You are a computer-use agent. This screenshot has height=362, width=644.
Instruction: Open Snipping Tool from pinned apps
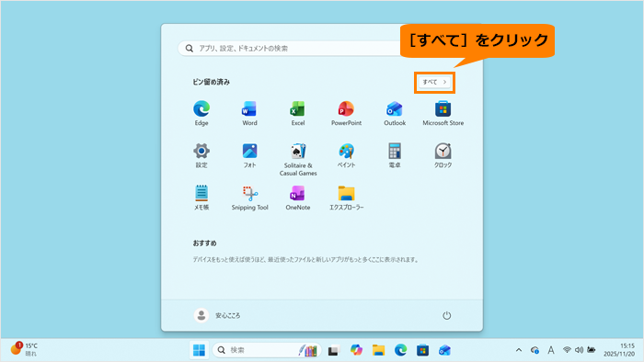pos(249,198)
